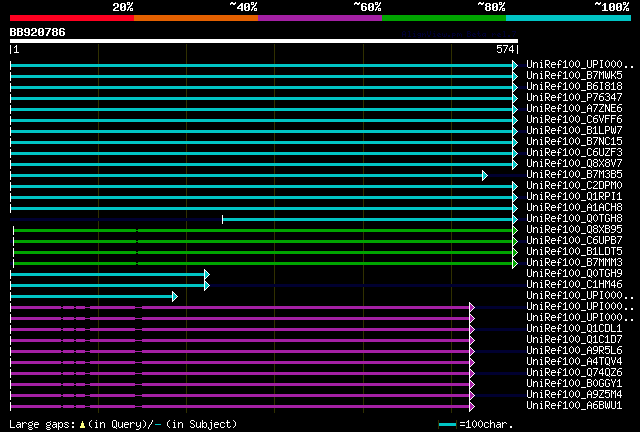Click the white query sequence bar
The image size is (640, 432).
[264, 41]
